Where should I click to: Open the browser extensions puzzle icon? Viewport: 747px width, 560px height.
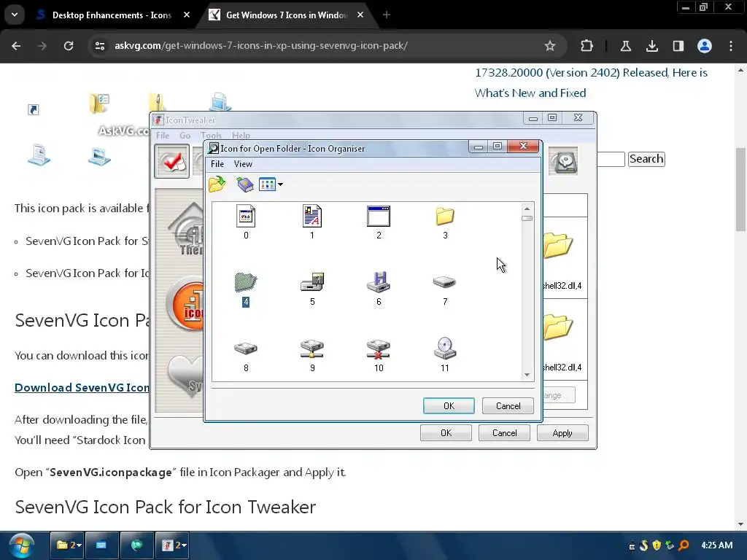pyautogui.click(x=587, y=46)
